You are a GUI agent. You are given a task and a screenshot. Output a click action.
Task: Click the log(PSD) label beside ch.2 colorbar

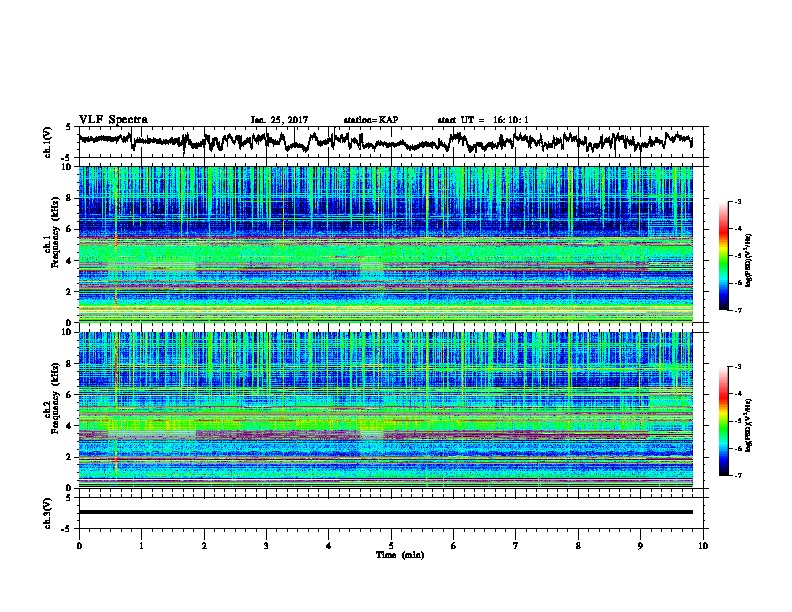tap(749, 425)
